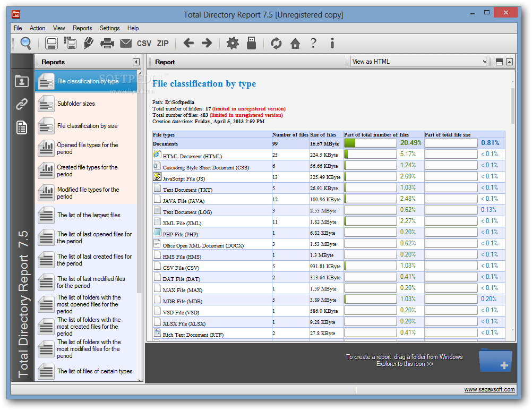This screenshot has height=410, width=532.
Task: Click the JavaScript File 2.69% bar
Action: 371,176
